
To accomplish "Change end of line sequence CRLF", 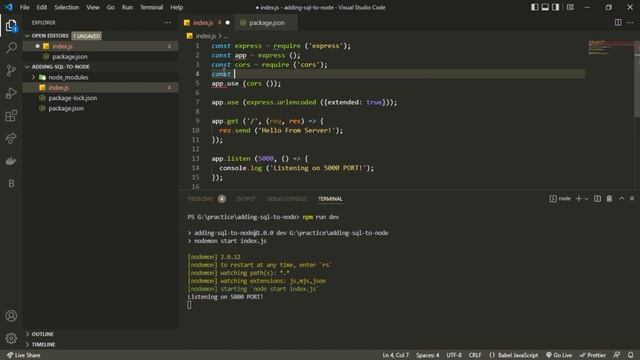I will pyautogui.click(x=475, y=355).
